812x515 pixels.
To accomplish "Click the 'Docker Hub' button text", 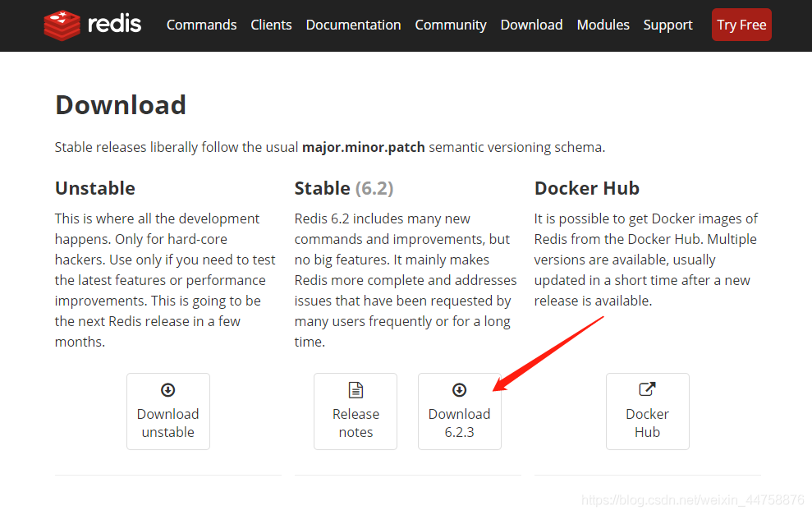I will pyautogui.click(x=647, y=423).
